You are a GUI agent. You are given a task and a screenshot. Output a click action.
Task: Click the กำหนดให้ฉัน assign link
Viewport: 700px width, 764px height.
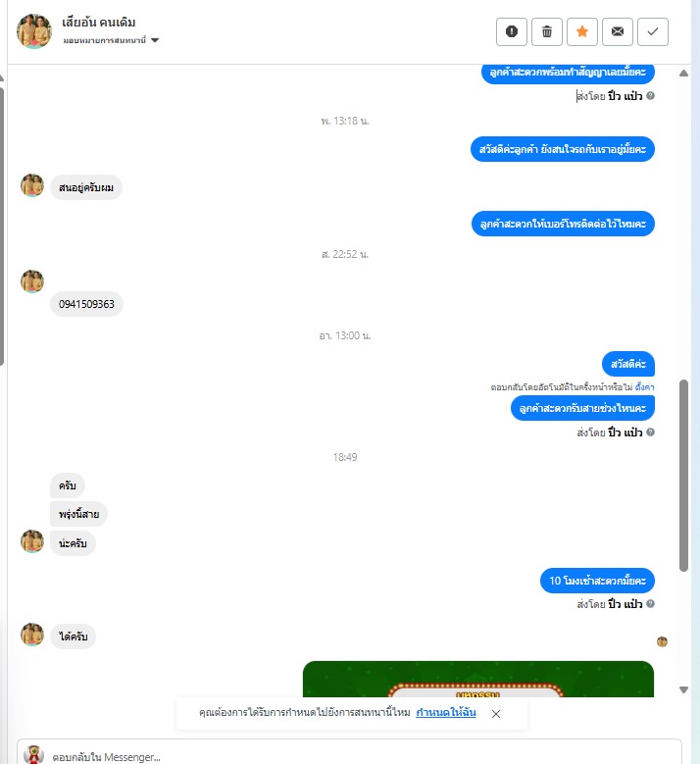[446, 712]
